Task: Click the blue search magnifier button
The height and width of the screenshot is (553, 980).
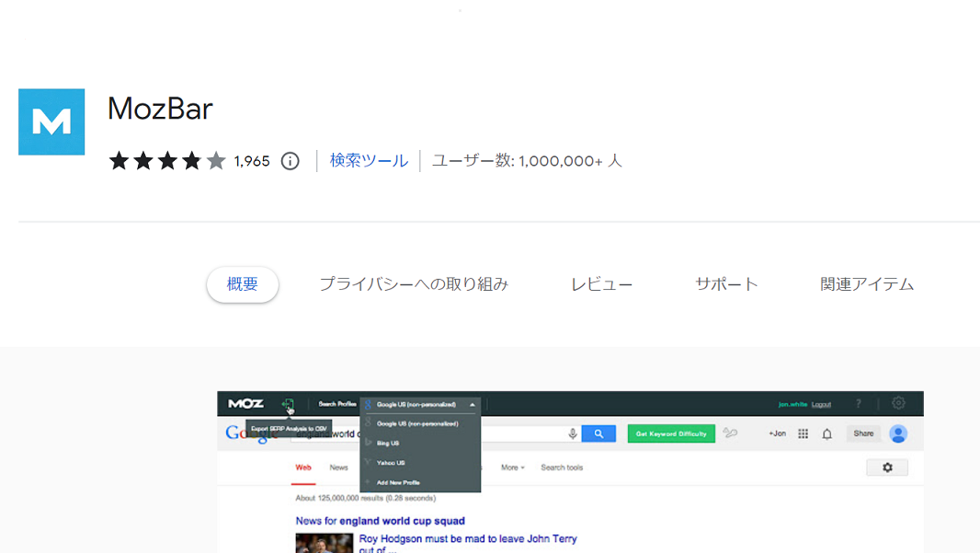Action: pos(599,433)
